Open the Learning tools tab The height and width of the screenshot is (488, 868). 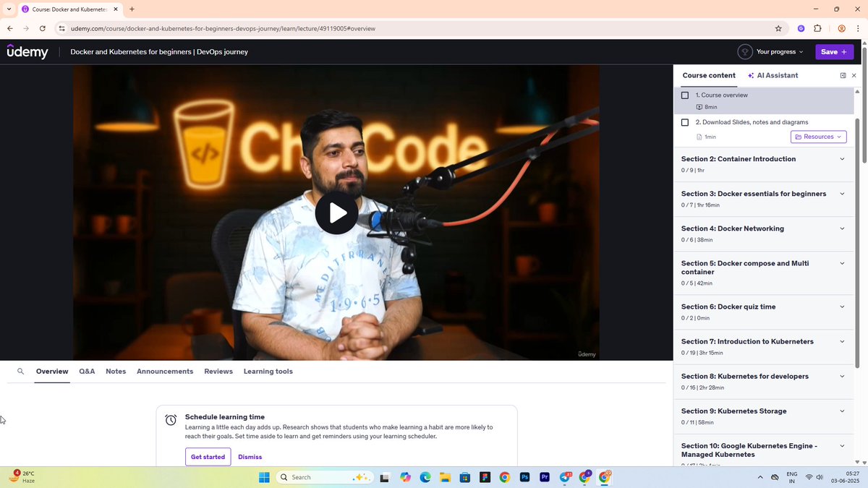[268, 372]
